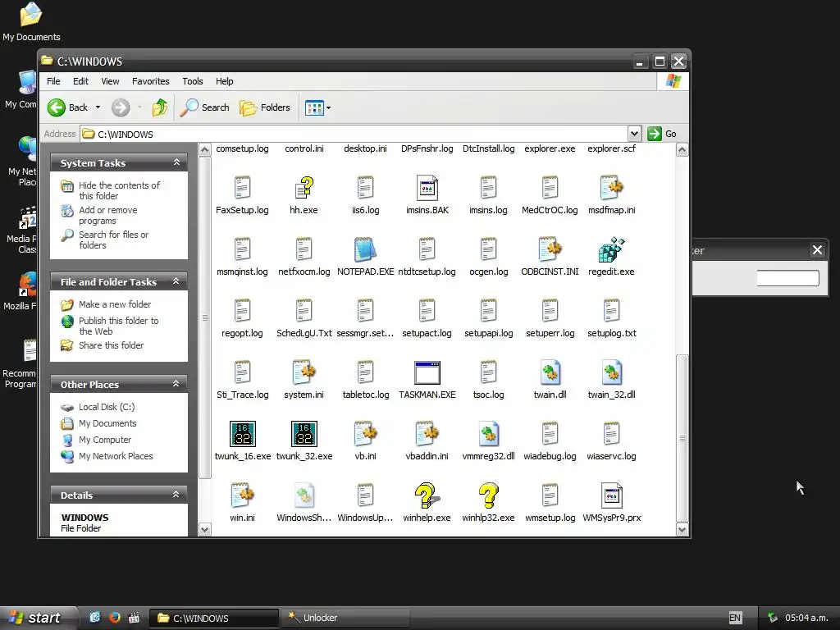Click Hide the contents of this folder
The height and width of the screenshot is (630, 840).
pyautogui.click(x=119, y=190)
